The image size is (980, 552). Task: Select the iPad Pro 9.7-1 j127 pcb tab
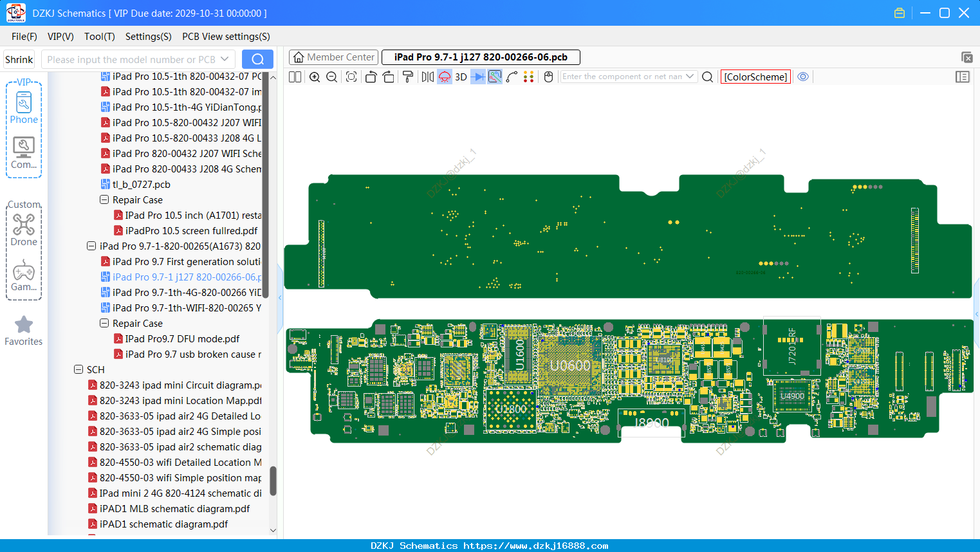point(481,57)
